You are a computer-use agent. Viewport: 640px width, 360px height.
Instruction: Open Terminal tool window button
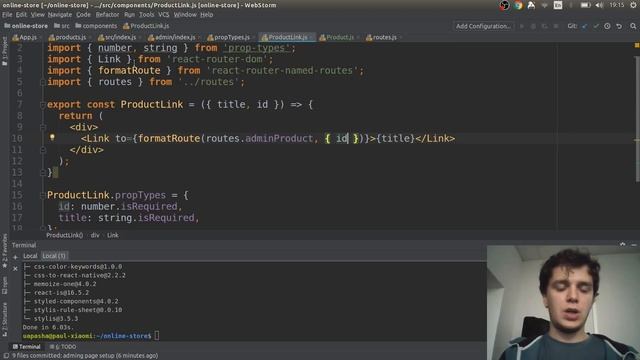point(27,347)
